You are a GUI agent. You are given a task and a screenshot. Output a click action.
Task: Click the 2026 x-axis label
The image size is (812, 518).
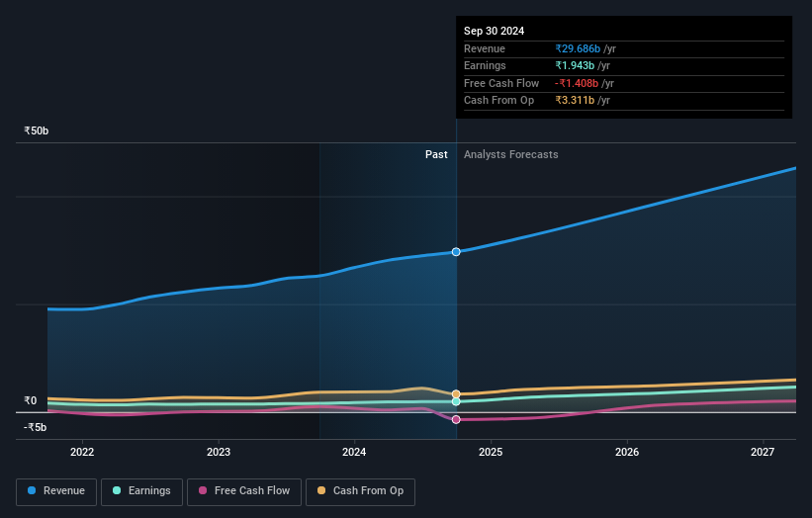coord(627,452)
